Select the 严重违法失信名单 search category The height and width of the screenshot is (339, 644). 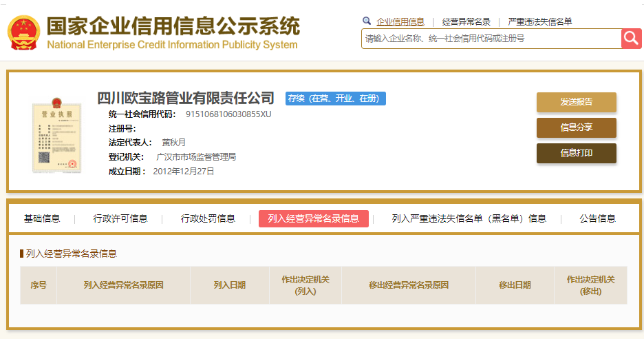539,22
